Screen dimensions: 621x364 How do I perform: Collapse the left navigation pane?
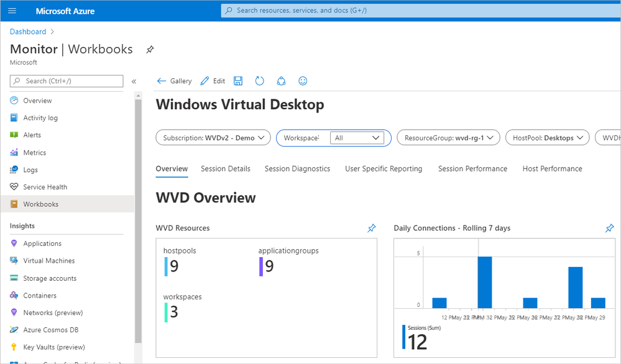(x=134, y=81)
